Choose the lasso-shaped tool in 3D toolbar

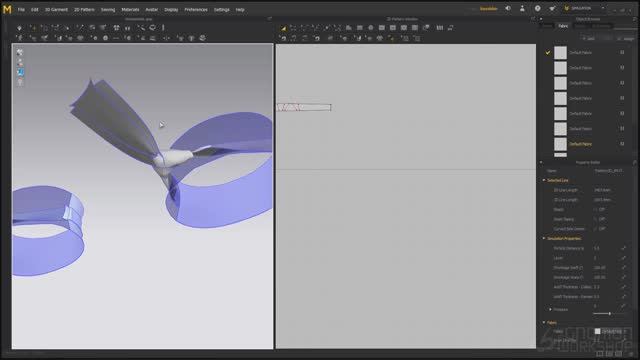point(152,28)
